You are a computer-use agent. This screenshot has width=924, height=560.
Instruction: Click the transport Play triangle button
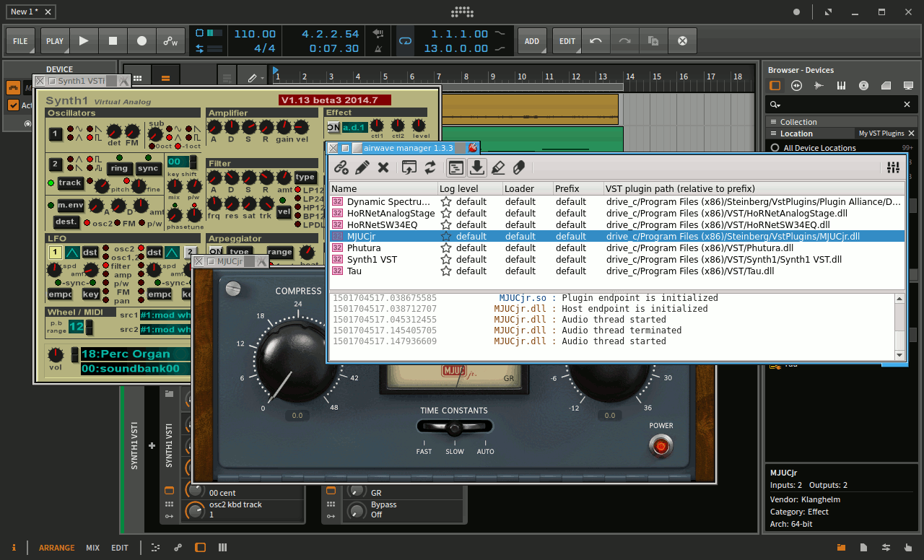pos(84,41)
